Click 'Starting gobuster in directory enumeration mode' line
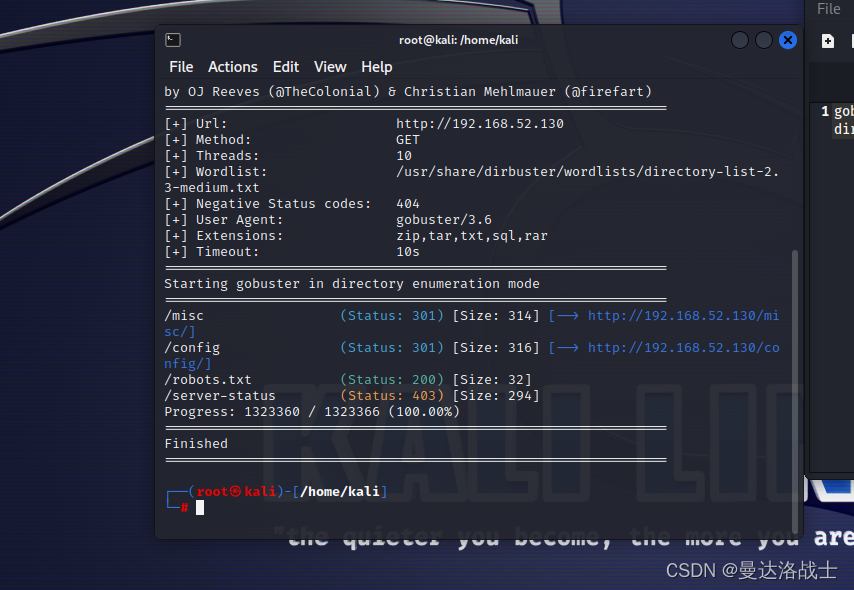 click(x=352, y=284)
